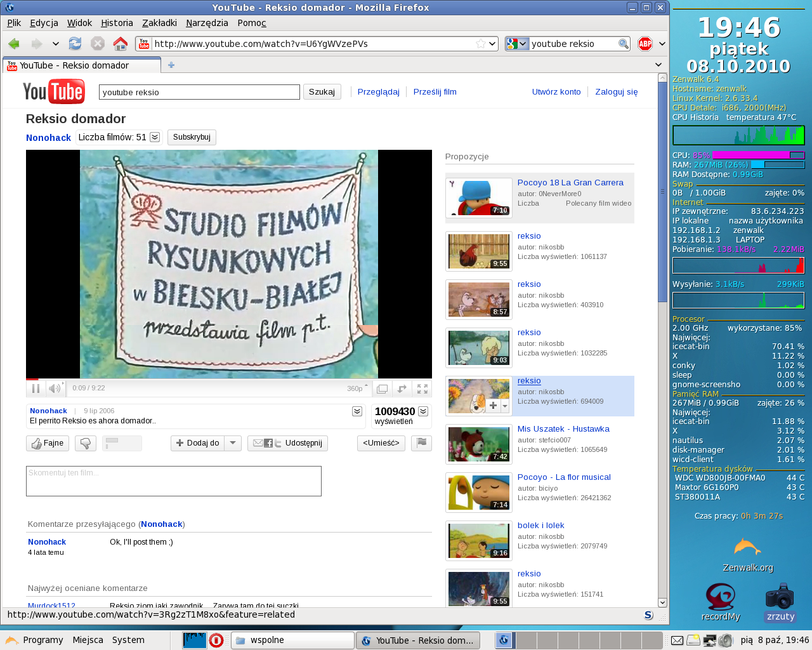Open the Nonohack channel link above the video
The width and height of the screenshot is (812, 650).
(48, 138)
